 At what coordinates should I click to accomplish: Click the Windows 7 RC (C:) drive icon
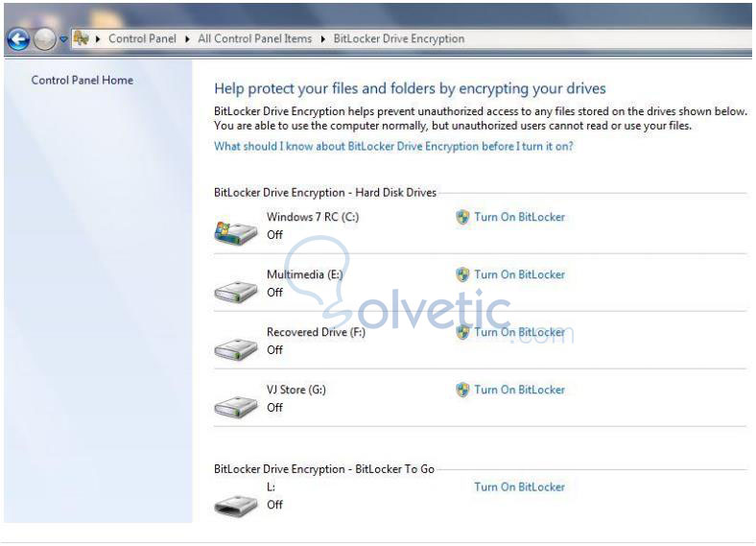tap(236, 232)
